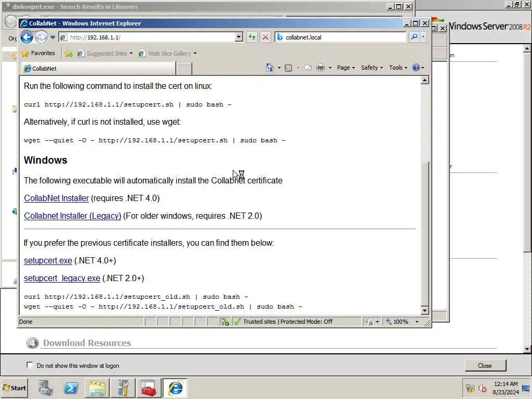Switch to Internet Explorer taskbar icon
The image size is (532, 399).
tap(175, 388)
